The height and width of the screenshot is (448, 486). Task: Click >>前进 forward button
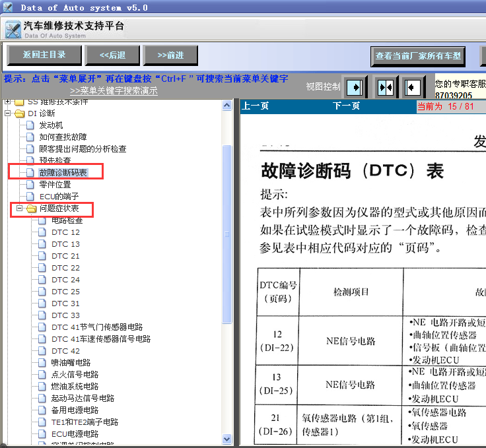coord(170,55)
